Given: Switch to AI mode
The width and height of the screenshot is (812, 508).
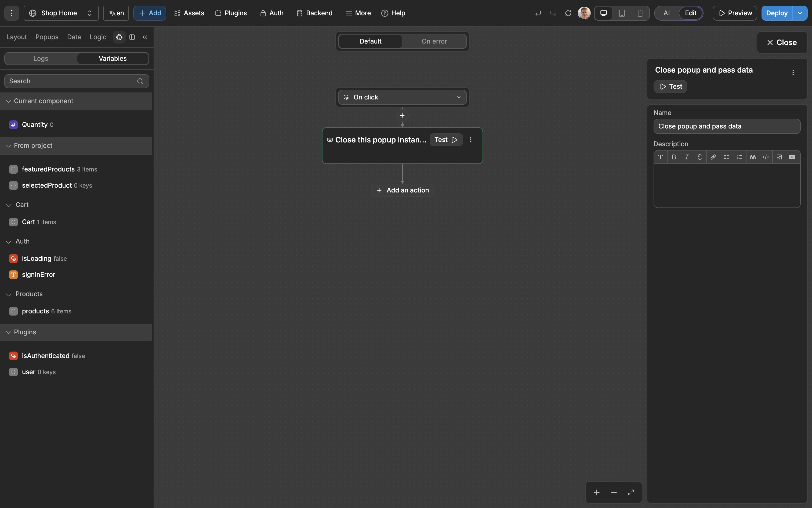Looking at the screenshot, I should [x=667, y=13].
